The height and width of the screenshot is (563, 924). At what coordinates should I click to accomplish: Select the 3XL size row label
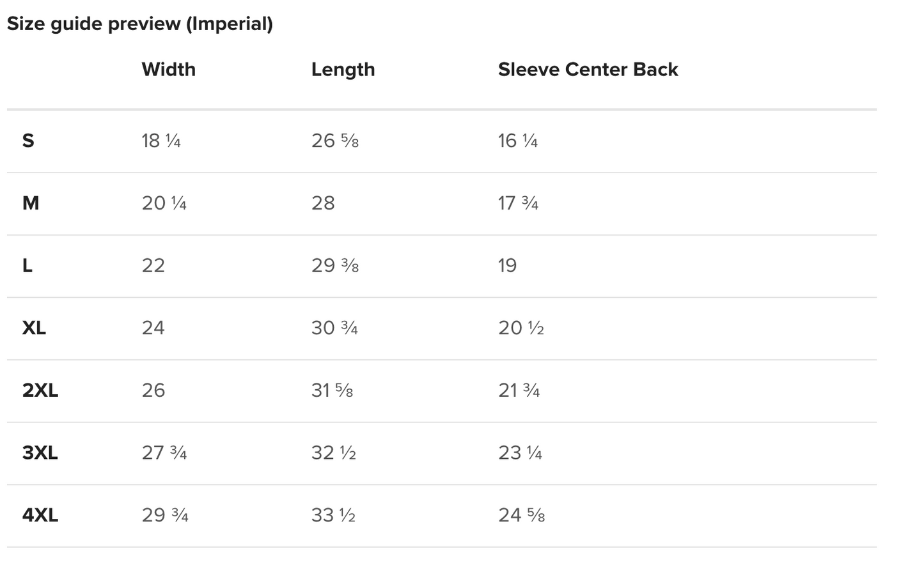pyautogui.click(x=40, y=453)
